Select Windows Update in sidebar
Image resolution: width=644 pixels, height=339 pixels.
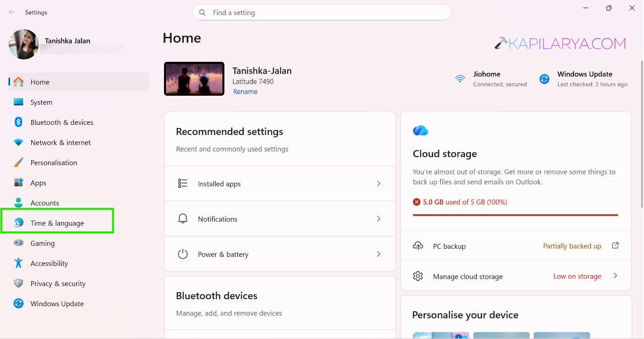[x=78, y=303]
